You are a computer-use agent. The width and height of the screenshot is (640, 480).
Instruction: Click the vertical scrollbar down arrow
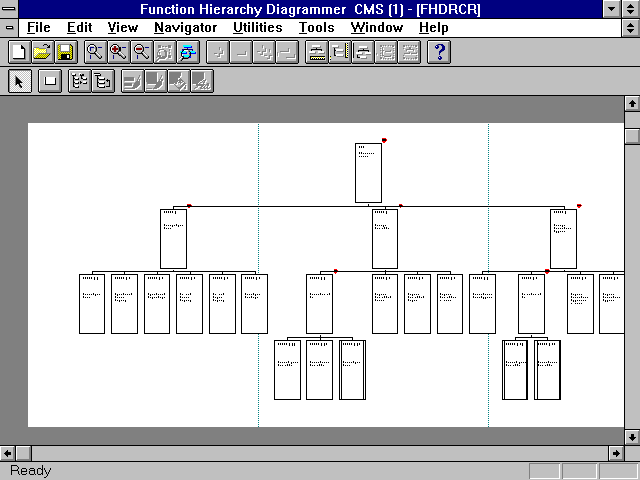pos(631,437)
